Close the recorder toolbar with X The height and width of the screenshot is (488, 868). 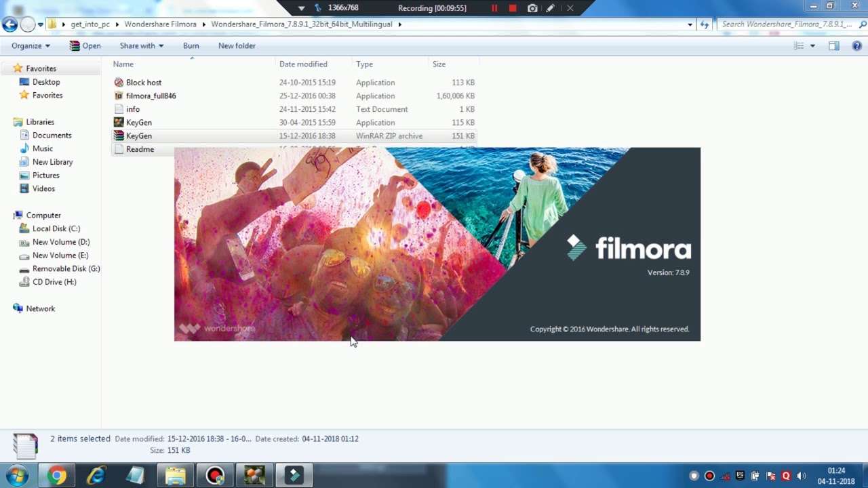(570, 8)
